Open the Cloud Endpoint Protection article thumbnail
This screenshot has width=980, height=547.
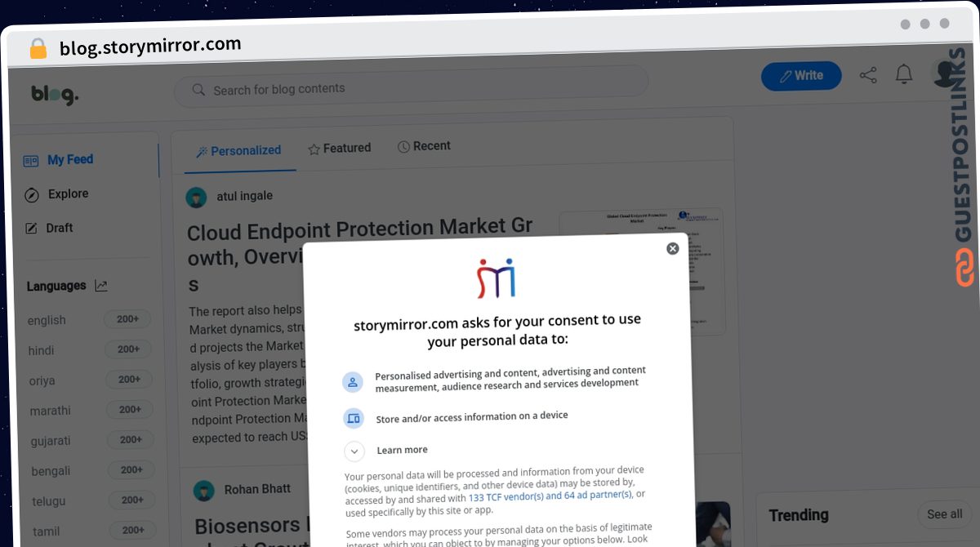pos(641,271)
